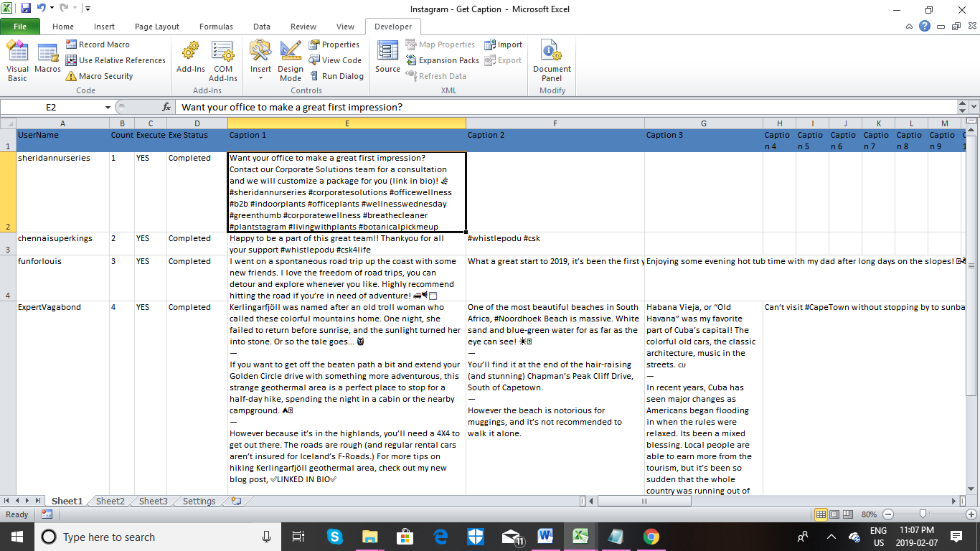980x551 pixels.
Task: Click the Insert Function fx button
Action: [x=166, y=107]
